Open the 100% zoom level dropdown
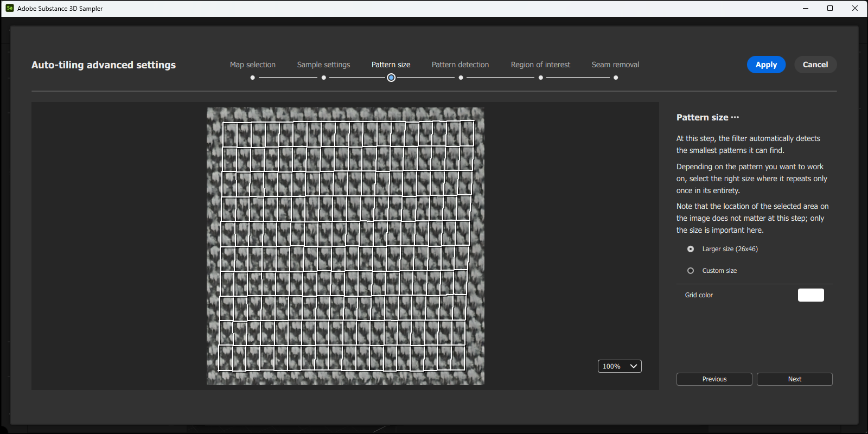 (x=620, y=366)
